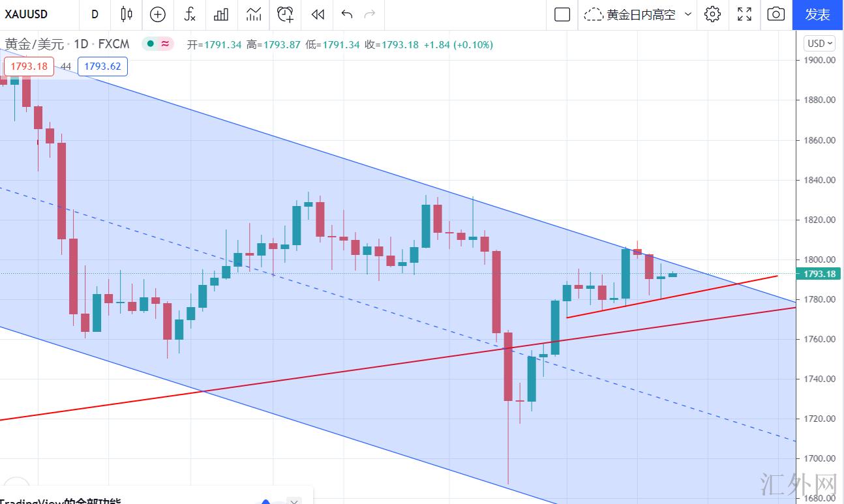The height and width of the screenshot is (504, 844).
Task: Click the compare or add symbol icon
Action: (158, 14)
